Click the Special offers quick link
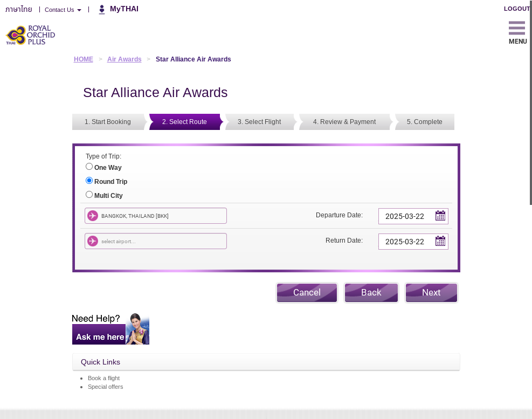 tap(106, 387)
